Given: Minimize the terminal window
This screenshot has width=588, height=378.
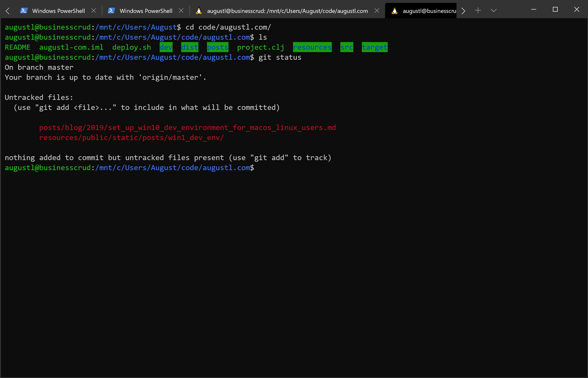Looking at the screenshot, I should tap(534, 10).
